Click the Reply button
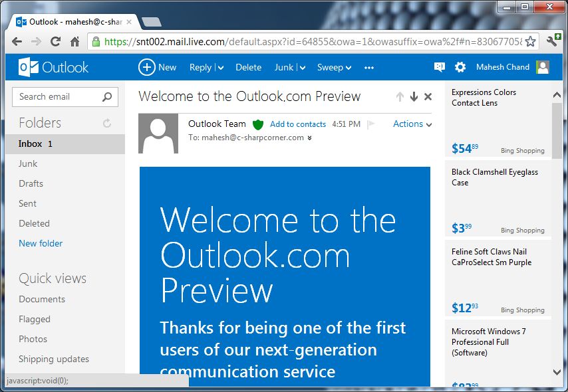This screenshot has width=568, height=392. click(x=200, y=67)
